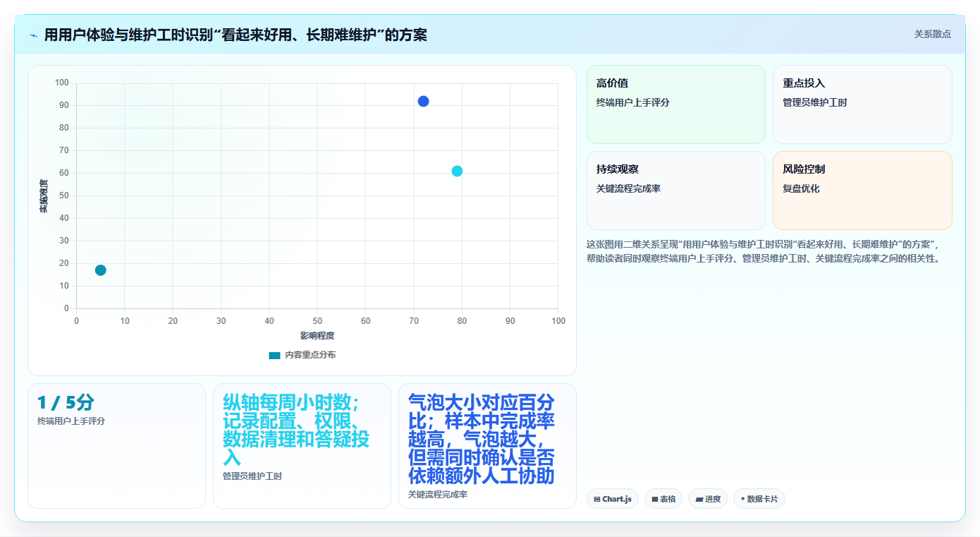Toggle the 内容重点分布 legend item
Screen dimensions: 980x537
302,355
